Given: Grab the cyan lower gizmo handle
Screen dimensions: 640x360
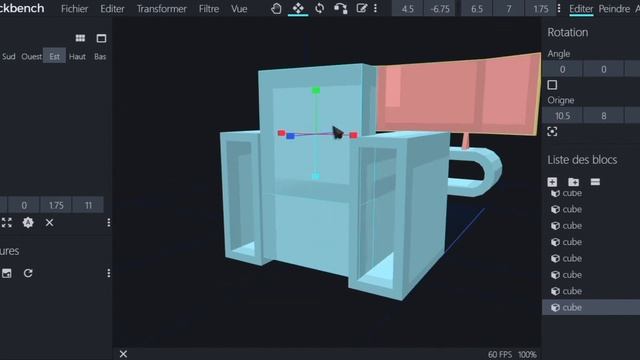Looking at the screenshot, I should click(316, 176).
